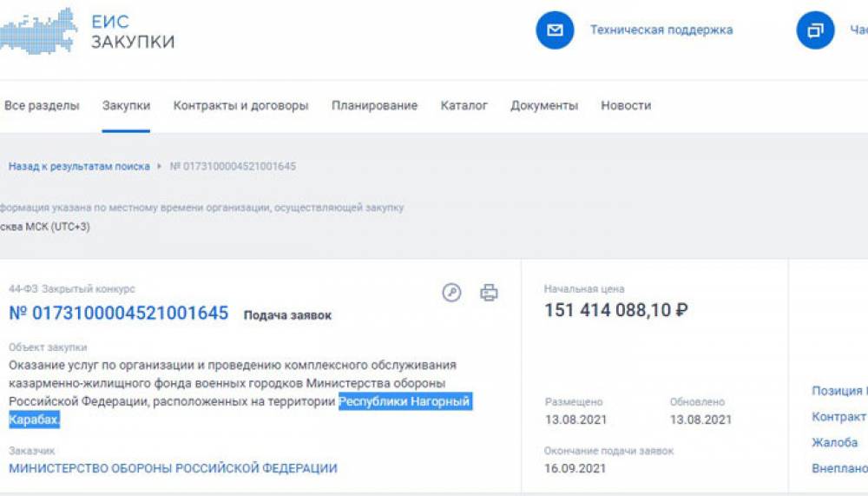868x496 pixels.
Task: Click the envelope icon for technical support
Action: 555,30
